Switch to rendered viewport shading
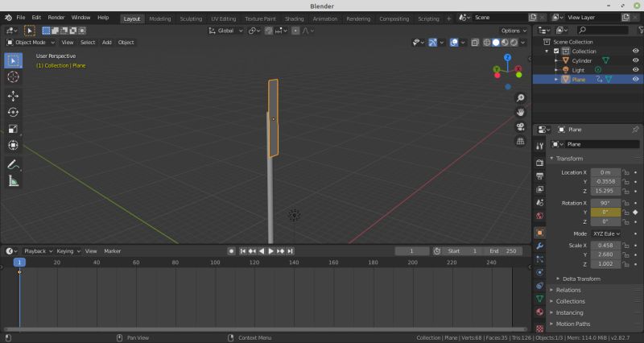 [x=514, y=43]
